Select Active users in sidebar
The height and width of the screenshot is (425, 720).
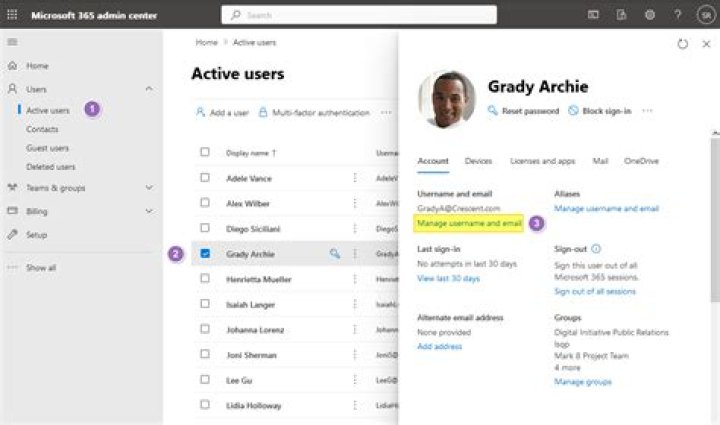click(48, 110)
